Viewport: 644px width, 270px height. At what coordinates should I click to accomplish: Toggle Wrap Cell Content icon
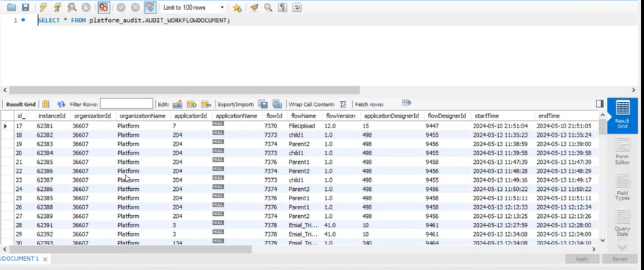(x=344, y=105)
